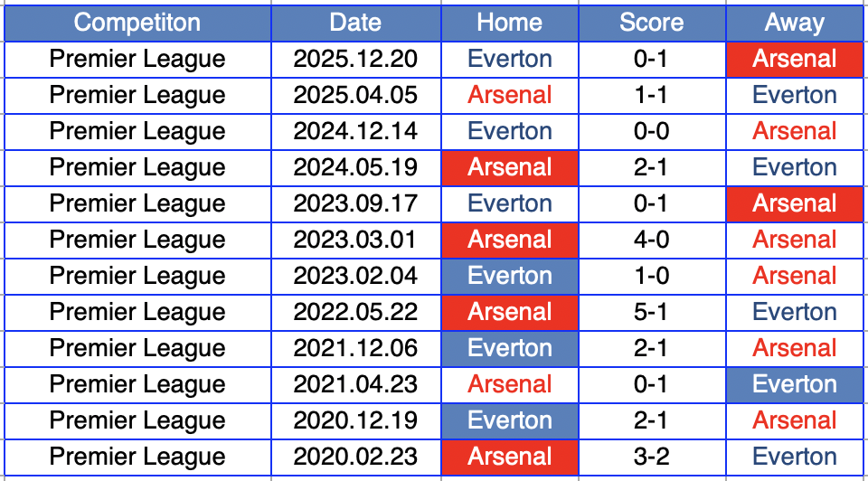Viewport: 868px width, 481px height.
Task: Select the 5-1 score cell
Action: click(651, 312)
